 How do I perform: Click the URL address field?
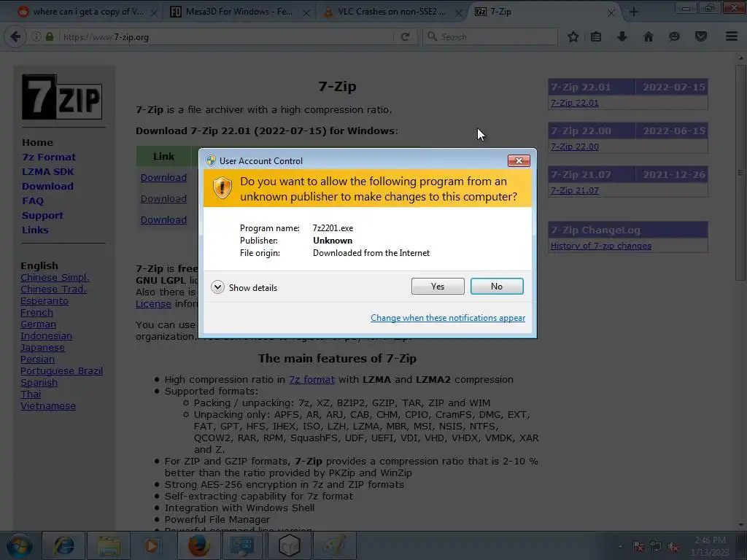[226, 36]
